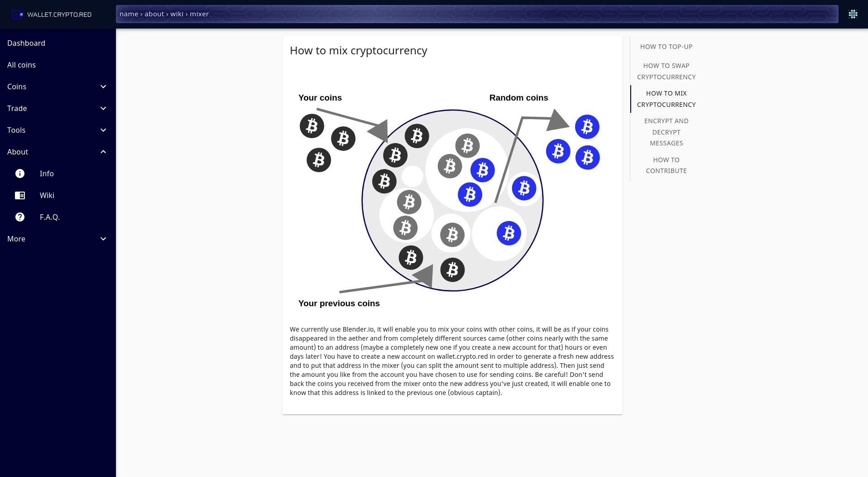Click the Info circle icon in sidebar
868x477 pixels.
20,173
